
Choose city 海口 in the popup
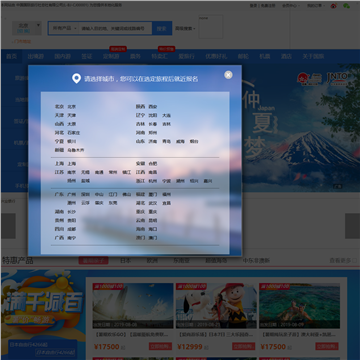pyautogui.click(x=153, y=229)
